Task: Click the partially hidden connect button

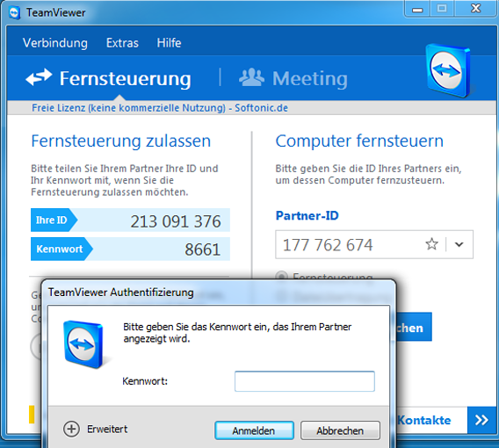Action: pyautogui.click(x=414, y=327)
